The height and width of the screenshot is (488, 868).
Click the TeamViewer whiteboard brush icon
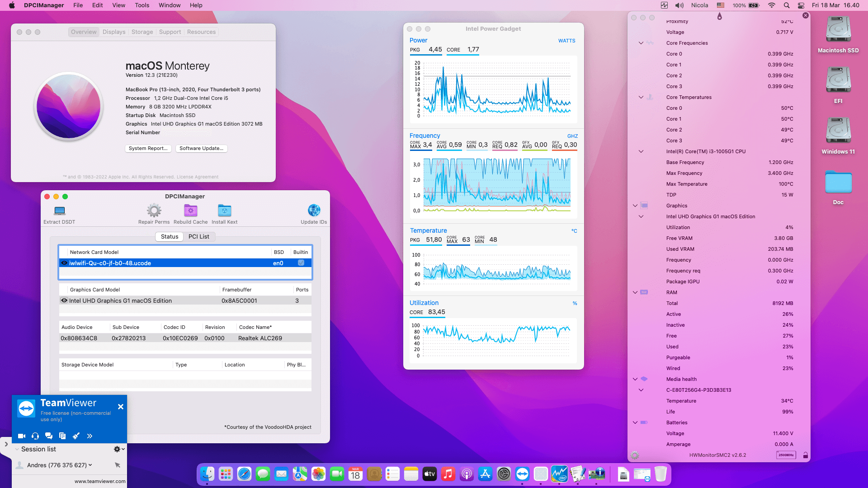[76, 436]
